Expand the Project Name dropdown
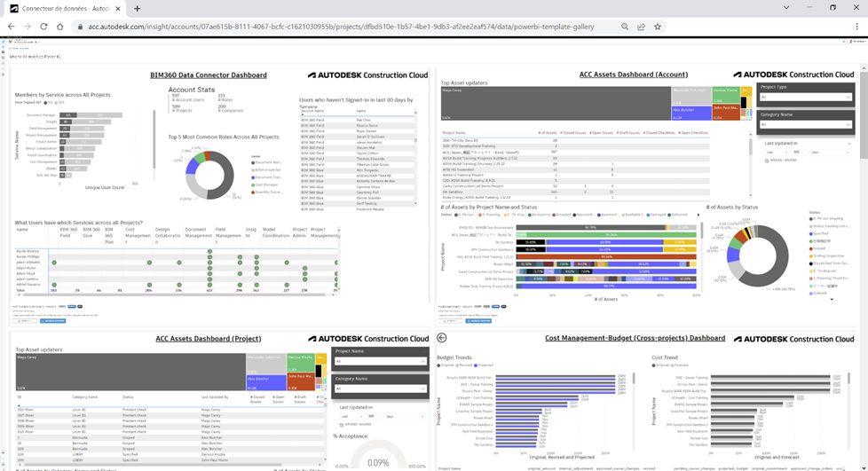 [380, 361]
